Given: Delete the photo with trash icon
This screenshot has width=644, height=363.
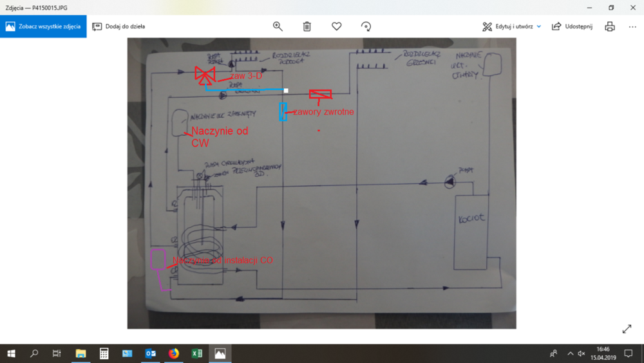Looking at the screenshot, I should [307, 26].
